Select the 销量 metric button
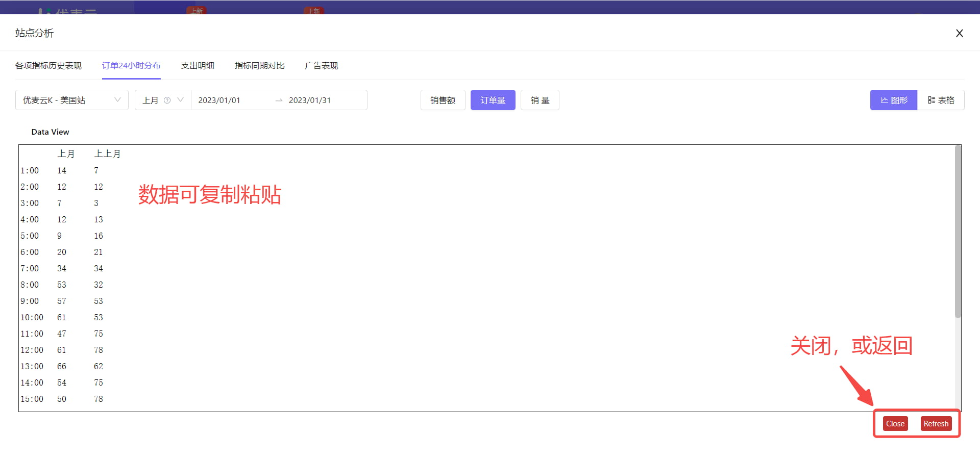Screen dimensions: 980x460 pos(540,100)
